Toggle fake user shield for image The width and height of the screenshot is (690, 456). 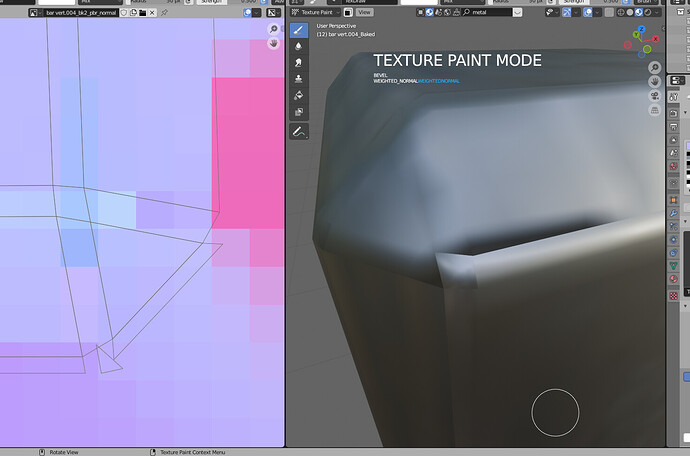click(x=124, y=13)
